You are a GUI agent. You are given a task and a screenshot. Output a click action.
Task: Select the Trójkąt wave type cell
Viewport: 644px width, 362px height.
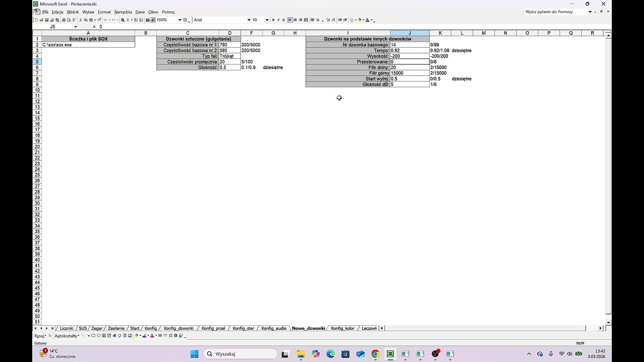[x=229, y=56]
